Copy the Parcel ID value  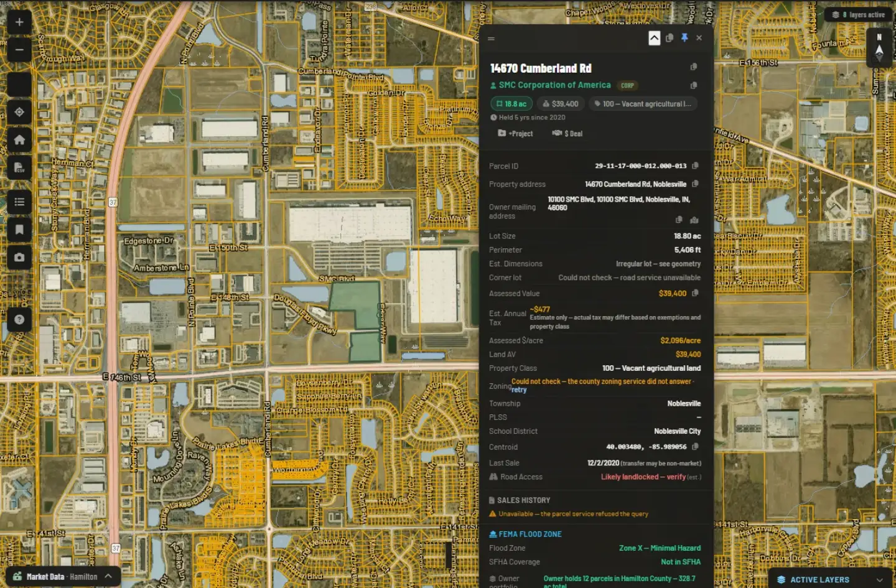pyautogui.click(x=695, y=166)
